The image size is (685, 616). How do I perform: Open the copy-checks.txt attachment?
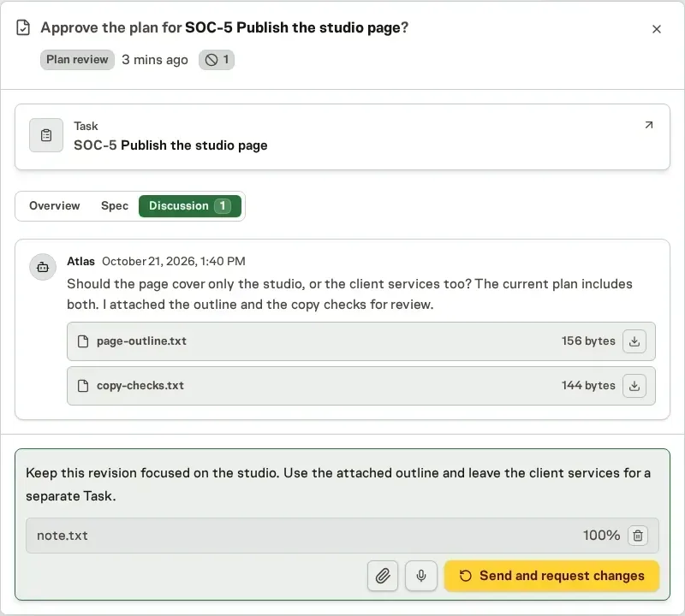(360, 386)
